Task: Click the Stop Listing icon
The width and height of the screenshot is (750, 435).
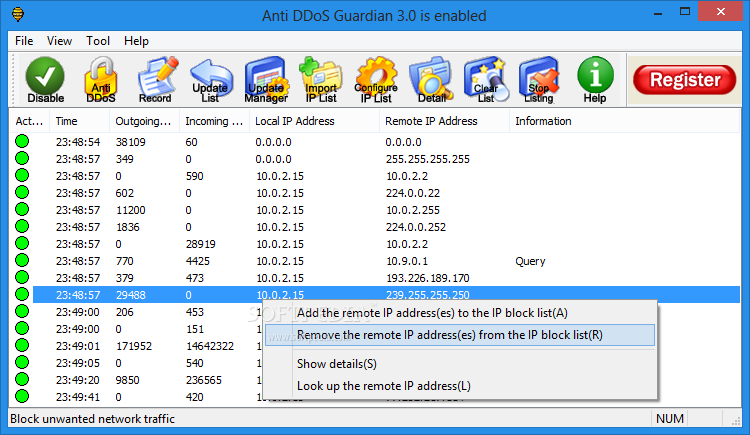Action: pos(539,80)
